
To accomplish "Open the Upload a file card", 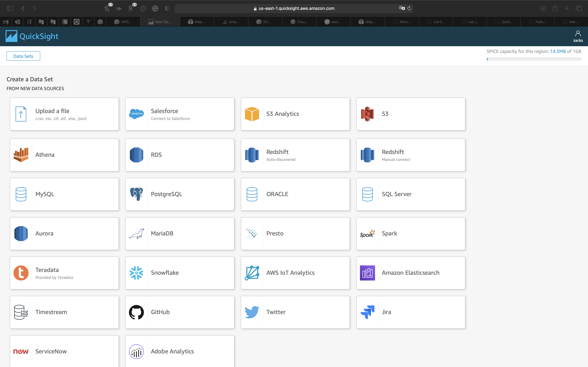I will coord(64,114).
